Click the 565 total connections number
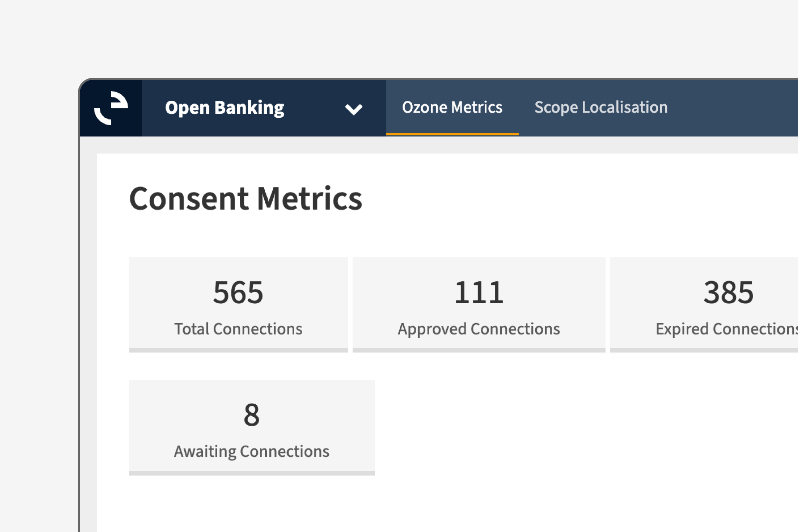Screen dimensions: 798x532 [238, 292]
